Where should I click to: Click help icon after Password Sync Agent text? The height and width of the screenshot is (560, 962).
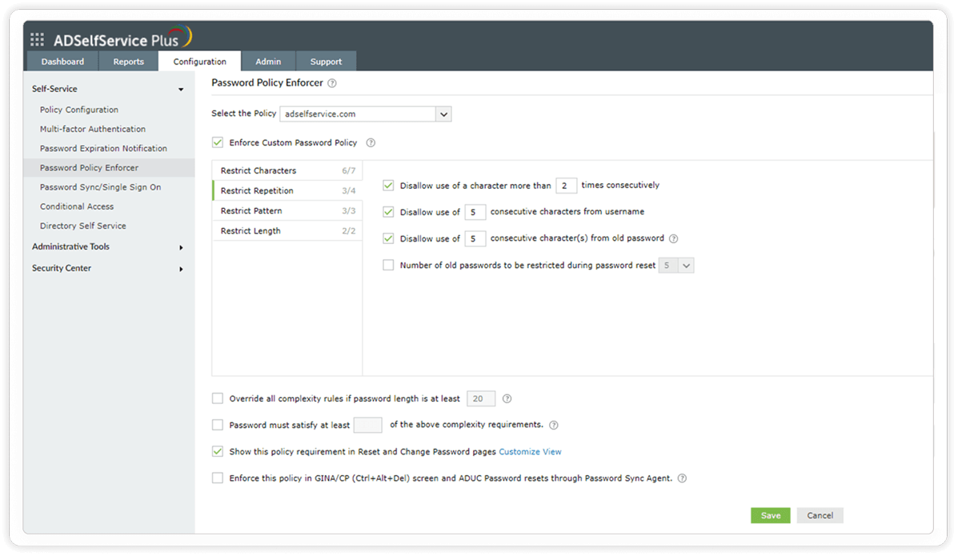point(682,478)
